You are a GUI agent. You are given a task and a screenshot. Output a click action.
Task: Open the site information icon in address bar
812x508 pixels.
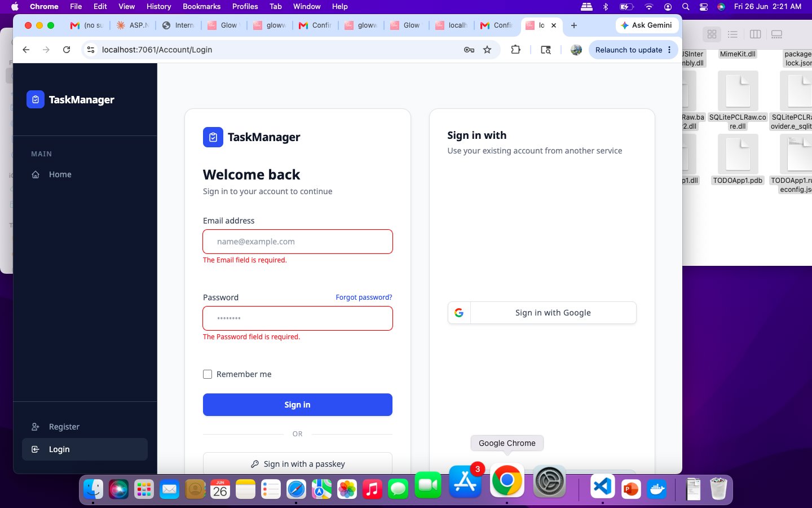[x=91, y=50]
